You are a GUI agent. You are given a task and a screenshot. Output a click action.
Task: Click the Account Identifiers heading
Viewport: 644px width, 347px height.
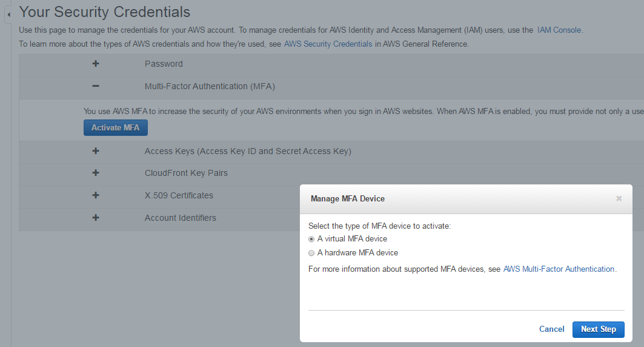click(x=181, y=218)
